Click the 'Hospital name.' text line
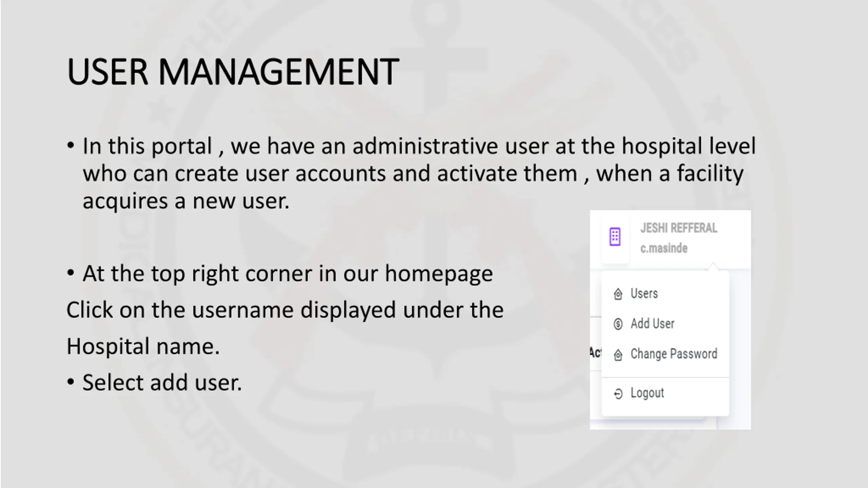868x488 pixels. (x=143, y=346)
